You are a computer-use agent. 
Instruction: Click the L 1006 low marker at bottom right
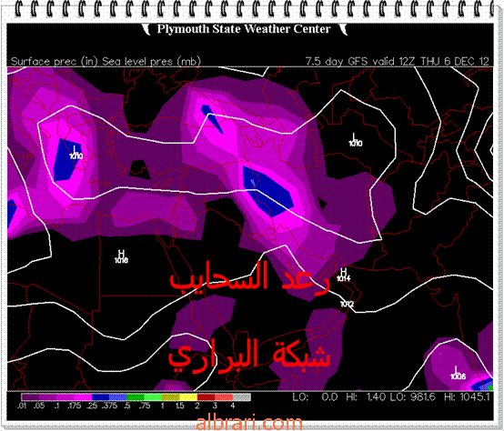pos(458,373)
